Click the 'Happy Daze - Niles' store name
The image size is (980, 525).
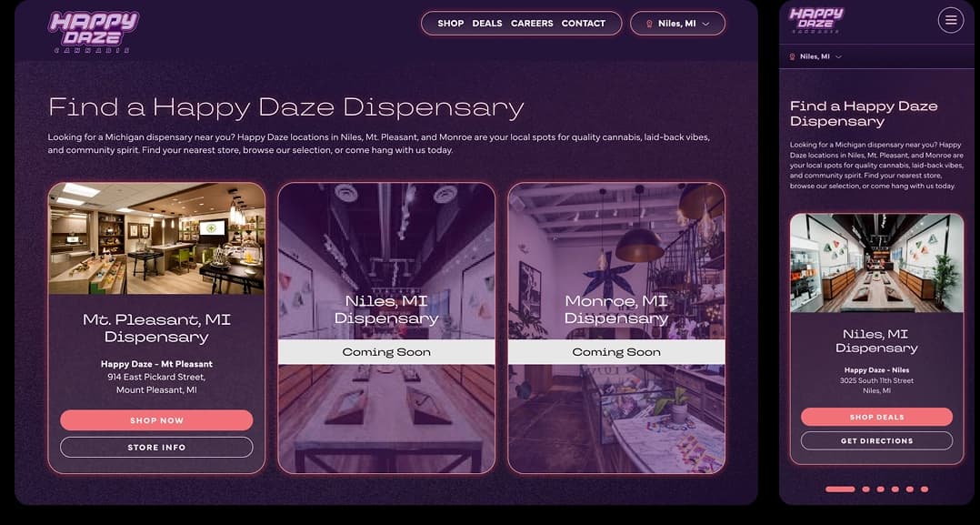pos(877,370)
